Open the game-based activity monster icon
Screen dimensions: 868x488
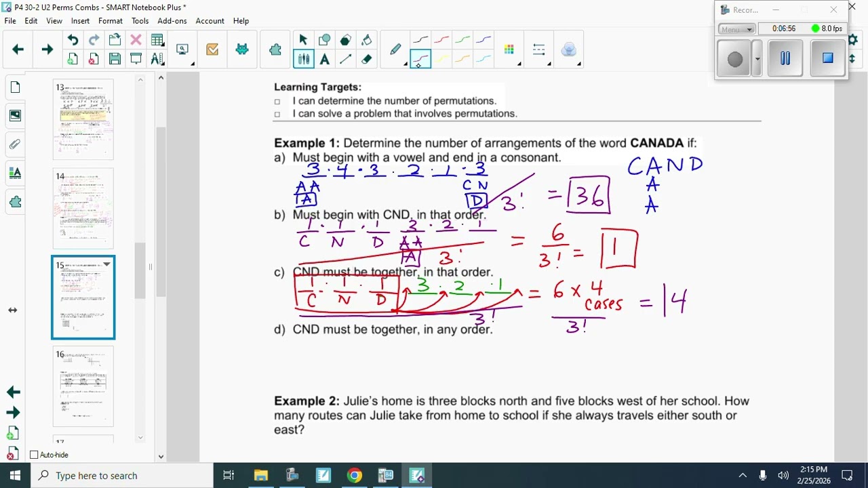point(242,49)
